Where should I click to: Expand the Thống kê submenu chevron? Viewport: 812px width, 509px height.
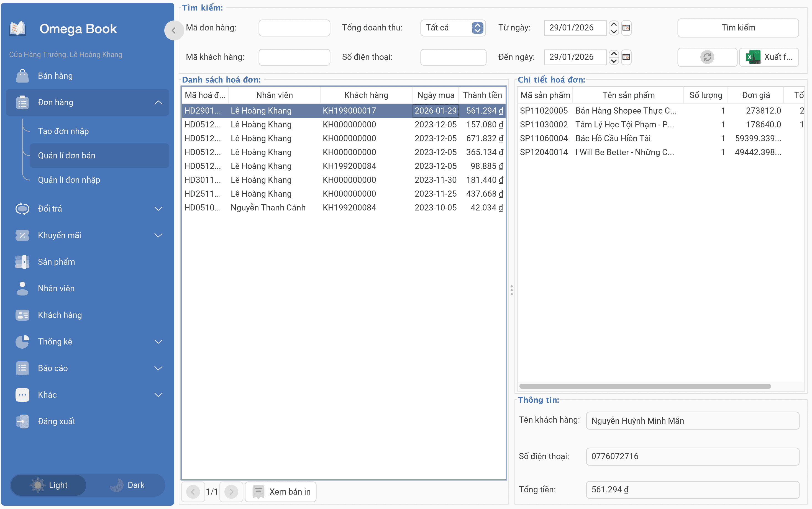(x=158, y=342)
